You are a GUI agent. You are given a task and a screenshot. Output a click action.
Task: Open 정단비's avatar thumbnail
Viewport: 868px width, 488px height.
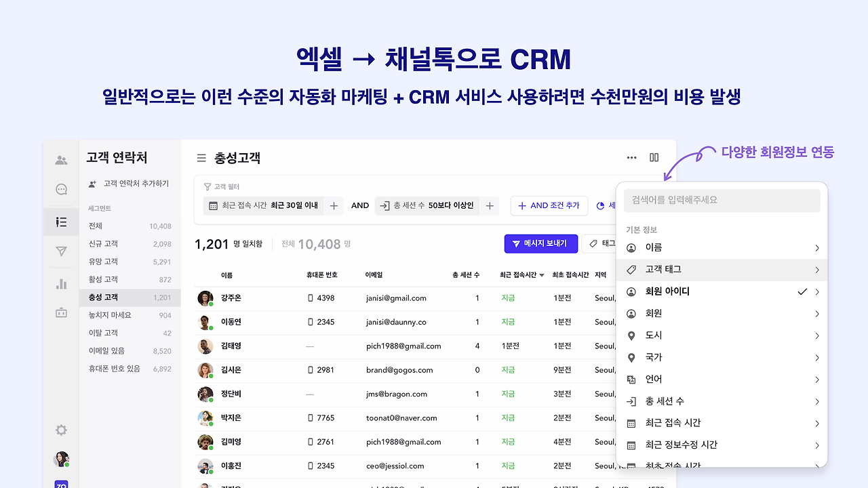205,394
